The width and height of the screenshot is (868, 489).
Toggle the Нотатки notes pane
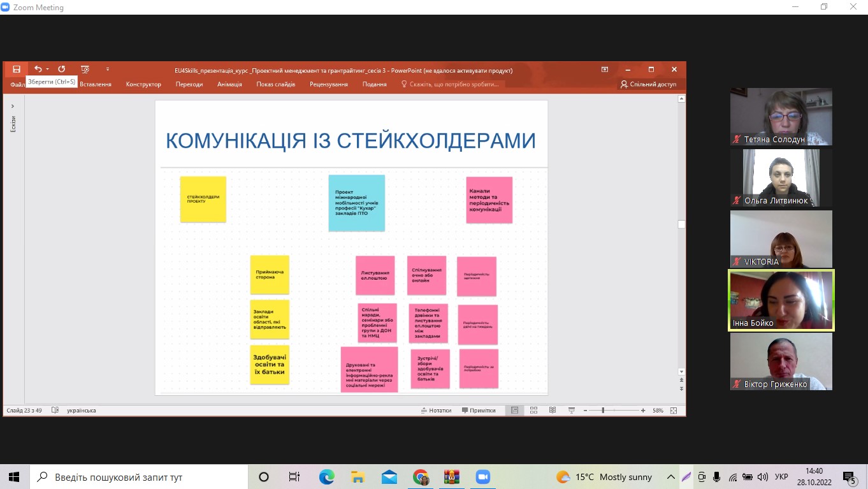click(x=437, y=411)
